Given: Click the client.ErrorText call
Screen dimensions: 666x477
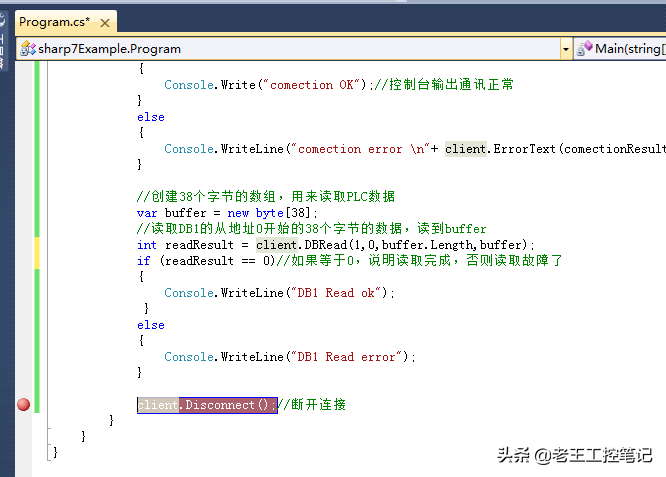Looking at the screenshot, I should 555,149.
